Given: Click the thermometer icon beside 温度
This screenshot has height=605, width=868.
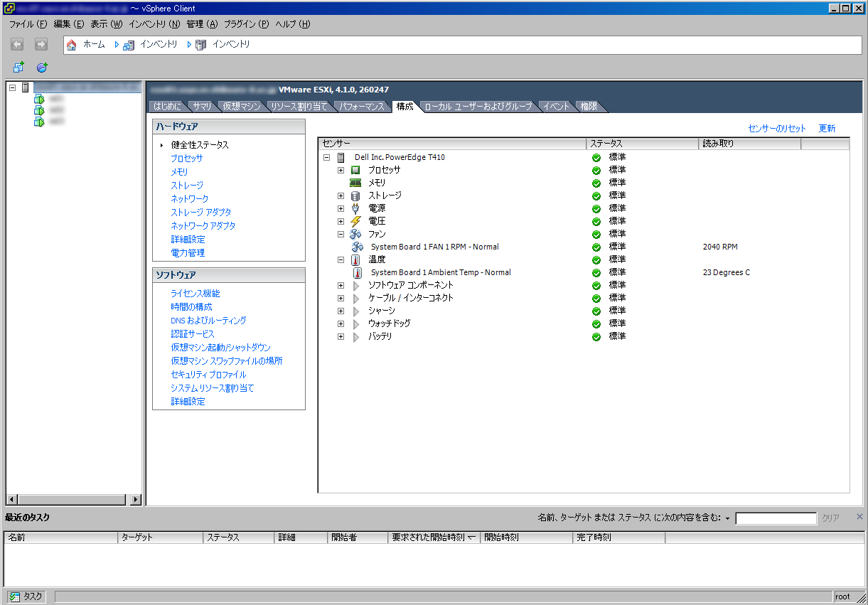Looking at the screenshot, I should pyautogui.click(x=355, y=259).
